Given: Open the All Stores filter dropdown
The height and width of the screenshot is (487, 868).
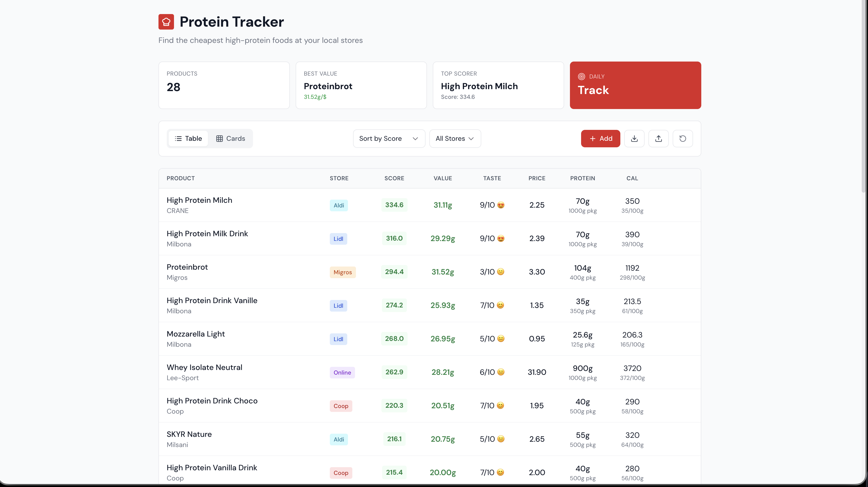Looking at the screenshot, I should click(x=455, y=139).
